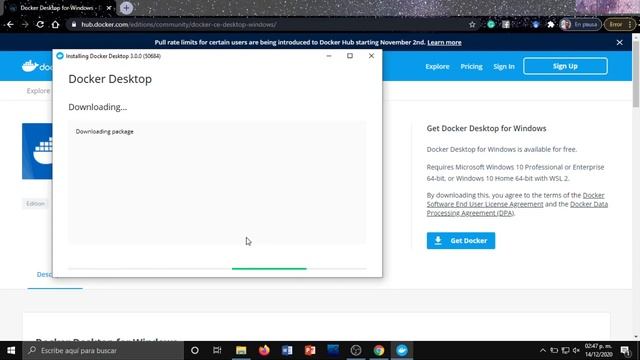Click the taskbar clock and date
The height and width of the screenshot is (360, 640).
click(x=598, y=350)
